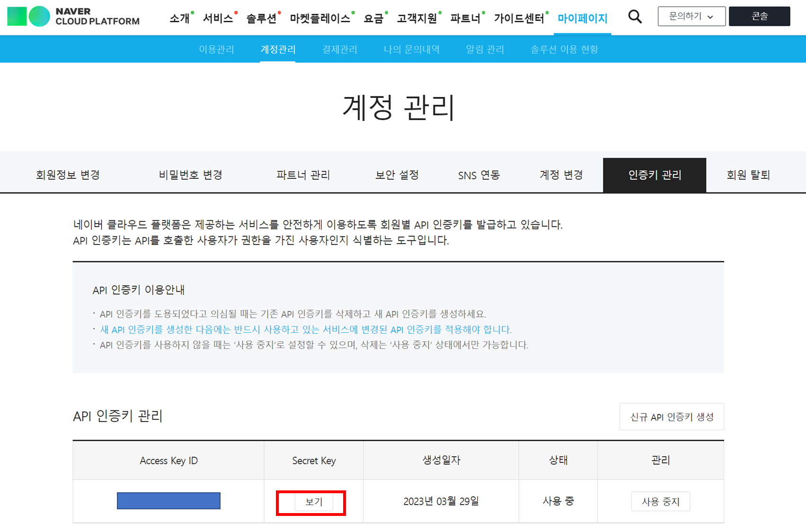Click the masked Access Key ID value

[x=168, y=501]
